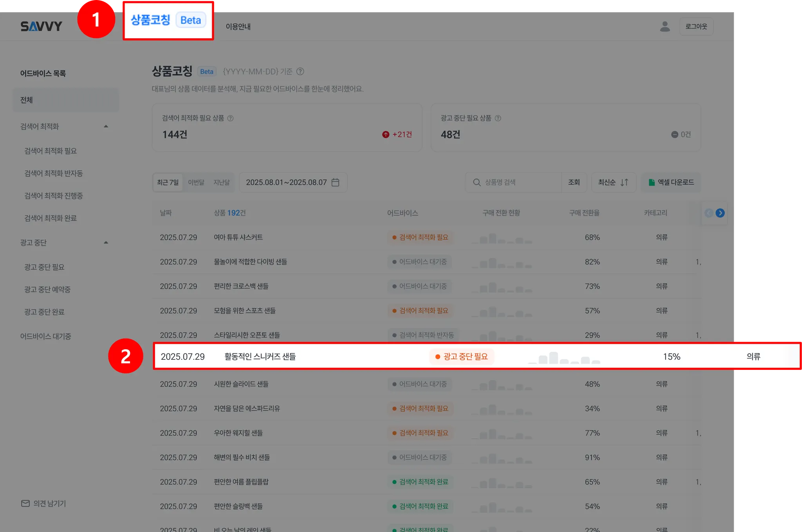The height and width of the screenshot is (532, 802).
Task: Click the left arrow column scroll icon
Action: (708, 213)
